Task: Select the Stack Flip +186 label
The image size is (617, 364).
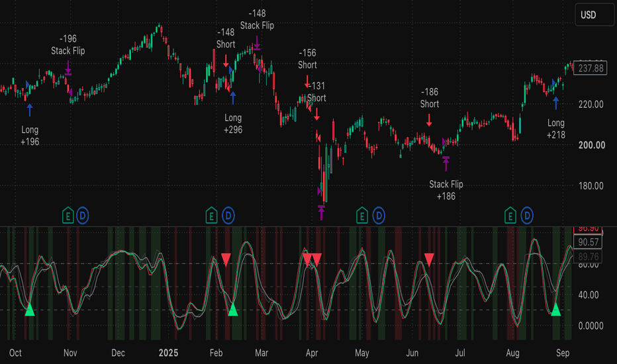Action: (446, 190)
